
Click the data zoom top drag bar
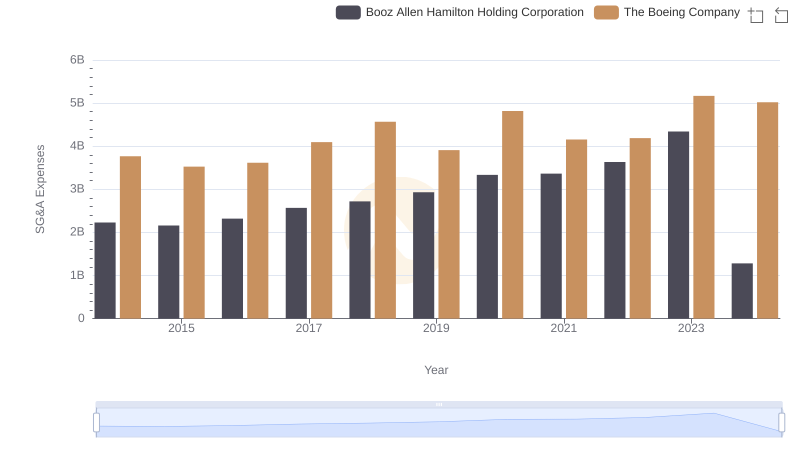[x=439, y=404]
